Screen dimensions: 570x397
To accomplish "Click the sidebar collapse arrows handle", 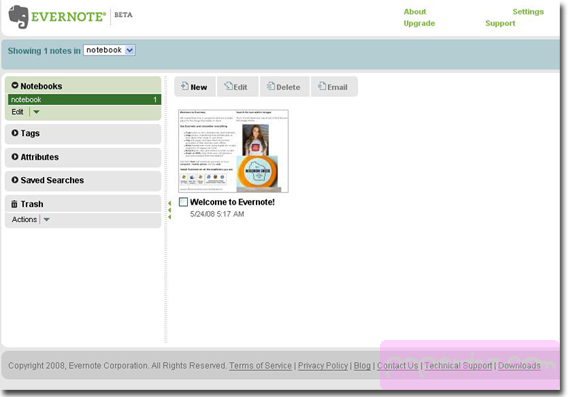I will click(169, 210).
